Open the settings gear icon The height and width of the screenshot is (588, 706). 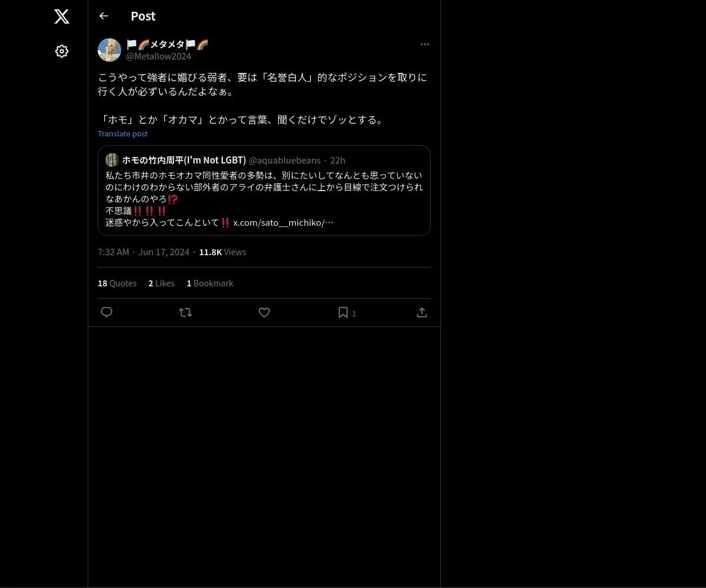click(x=62, y=51)
